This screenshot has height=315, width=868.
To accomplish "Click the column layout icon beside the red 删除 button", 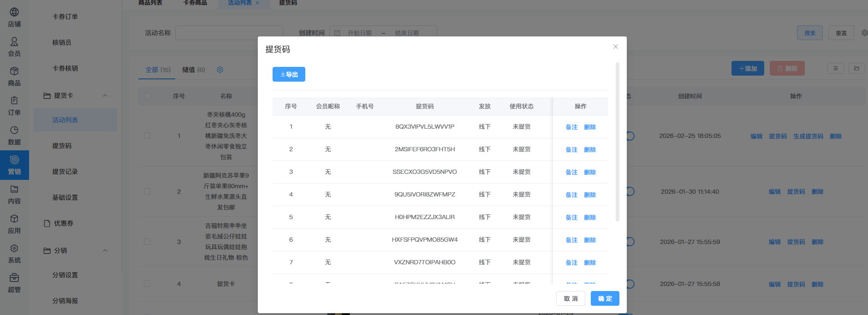I will point(835,68).
